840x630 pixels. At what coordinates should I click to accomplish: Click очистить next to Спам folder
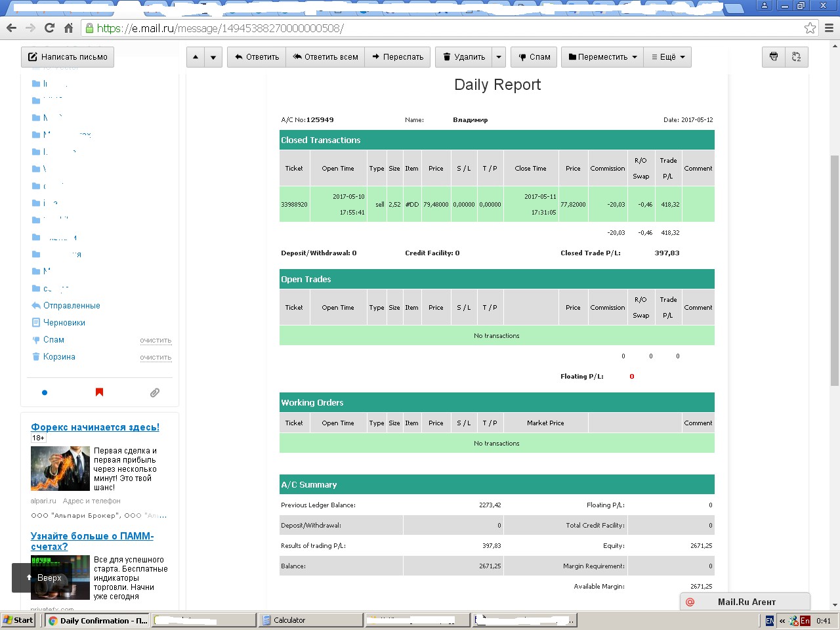coord(156,341)
